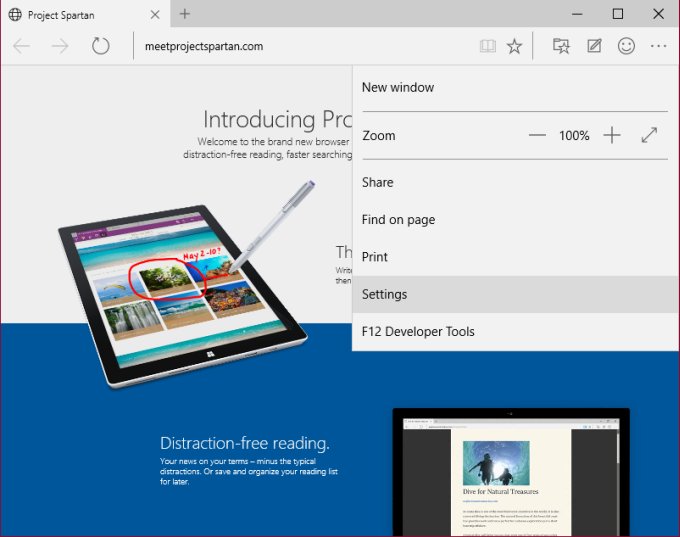Refresh the page
Screen dimensions: 680x537
pyautogui.click(x=101, y=46)
